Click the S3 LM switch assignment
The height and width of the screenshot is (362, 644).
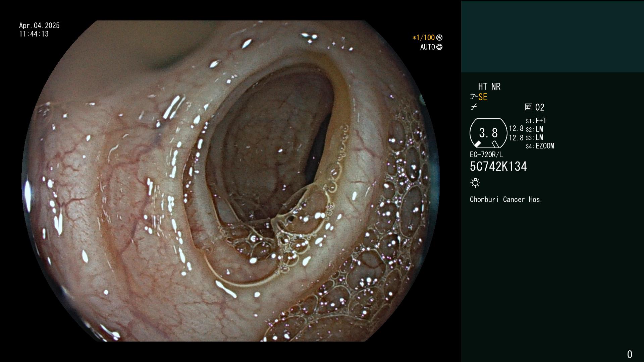click(534, 137)
